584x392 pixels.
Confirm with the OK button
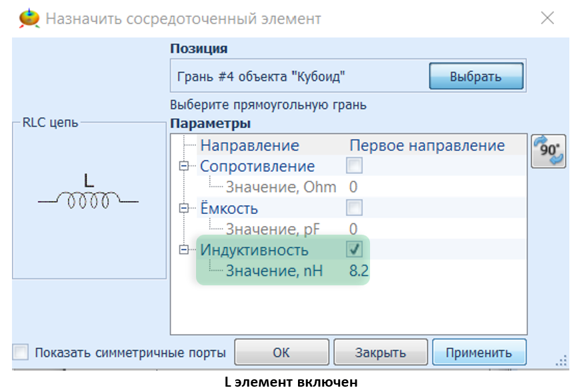click(281, 353)
